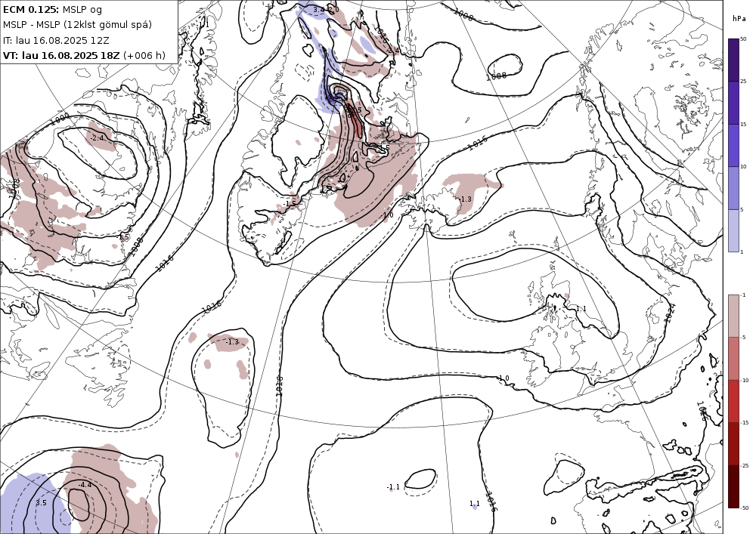Viewport: 756px width, 534px height.
Task: Select the lightest 1–5 hPa blue legend swatch
Action: (x=733, y=230)
